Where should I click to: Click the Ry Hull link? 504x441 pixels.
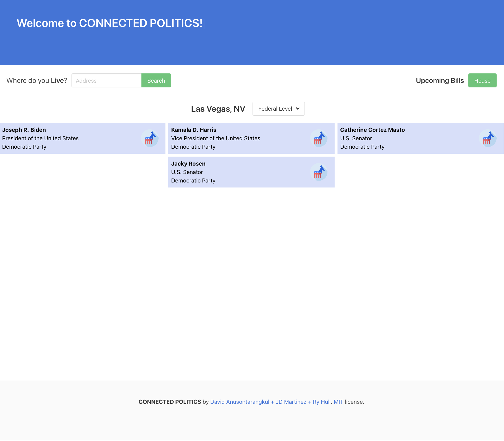click(321, 402)
